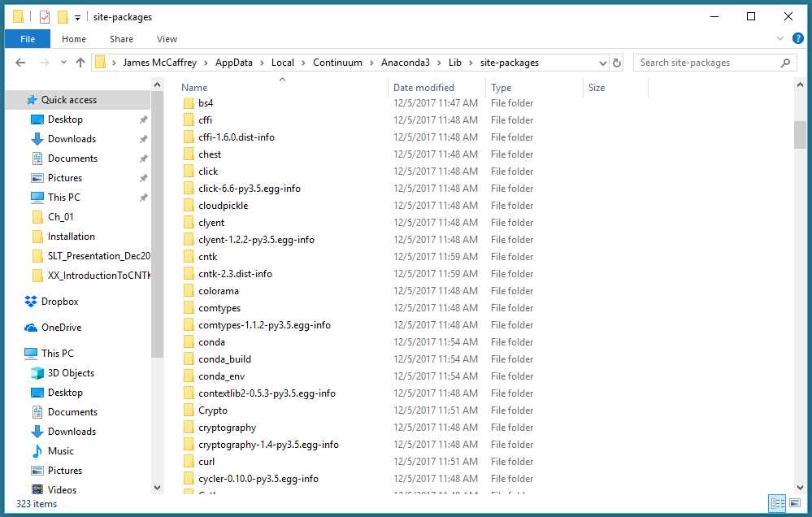Switch to Large icons view in status bar

point(795,503)
